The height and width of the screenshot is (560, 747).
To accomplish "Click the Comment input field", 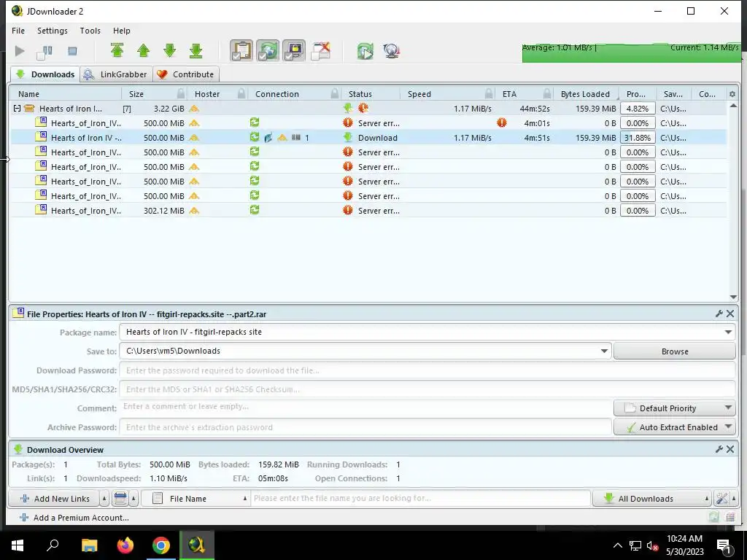I will pos(365,407).
